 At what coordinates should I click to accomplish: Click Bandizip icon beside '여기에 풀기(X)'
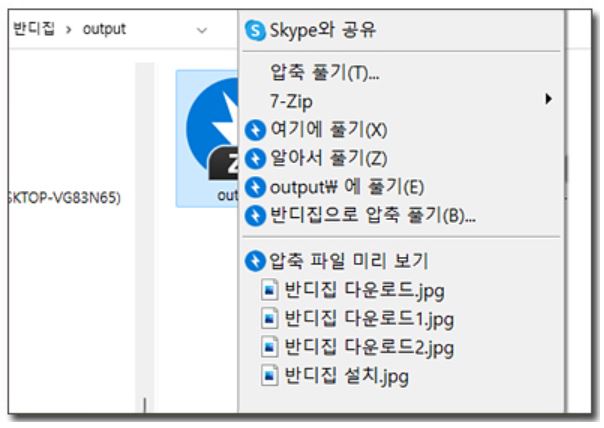pyautogui.click(x=255, y=130)
